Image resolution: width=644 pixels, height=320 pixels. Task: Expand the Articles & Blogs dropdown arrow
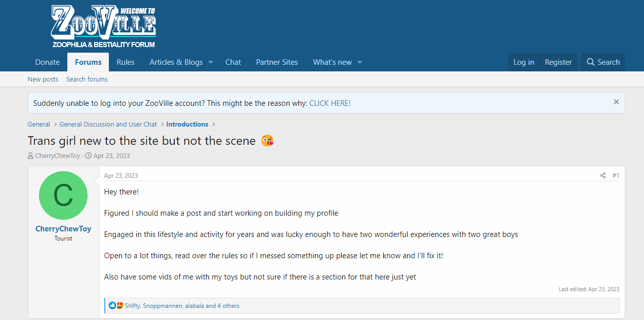[211, 62]
